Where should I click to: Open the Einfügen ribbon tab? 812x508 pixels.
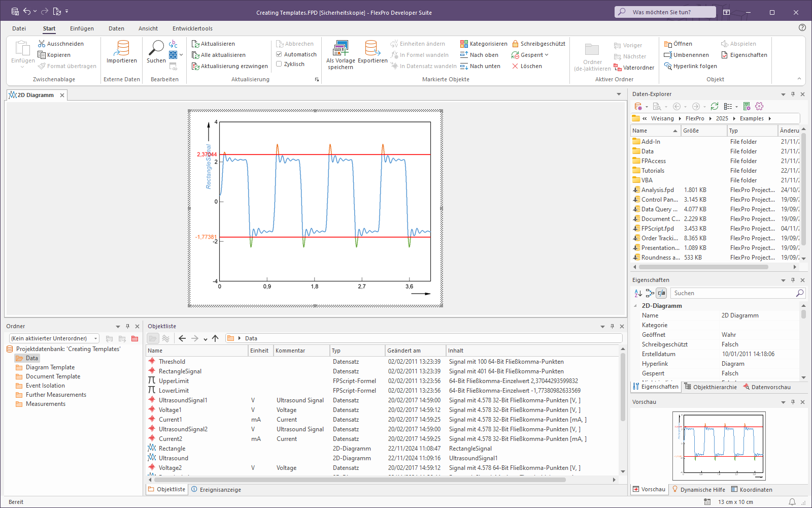click(82, 28)
